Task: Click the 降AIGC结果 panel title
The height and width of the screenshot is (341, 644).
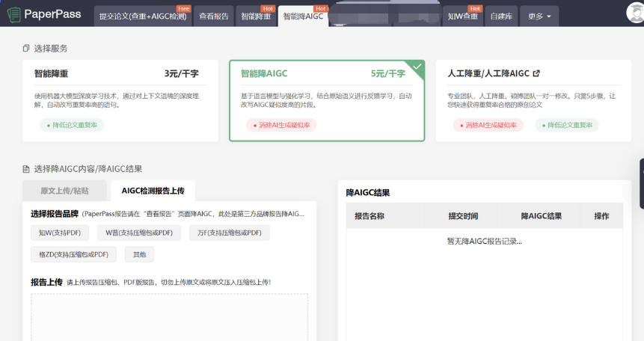Action: 367,193
